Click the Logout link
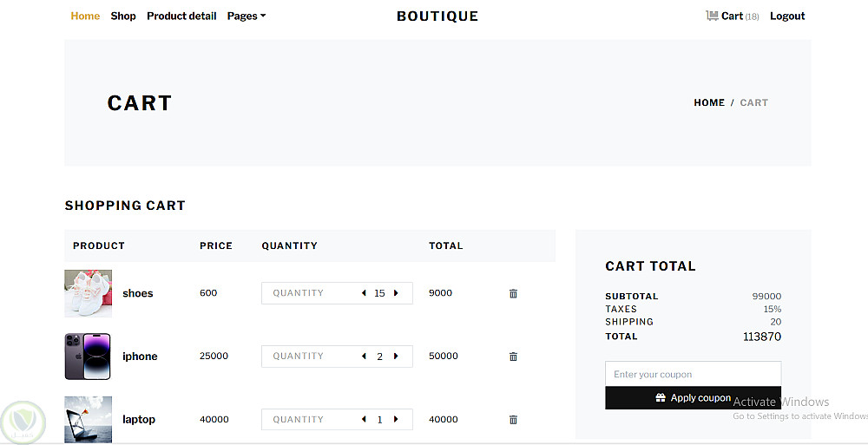Image resolution: width=868 pixels, height=445 pixels. pos(787,16)
